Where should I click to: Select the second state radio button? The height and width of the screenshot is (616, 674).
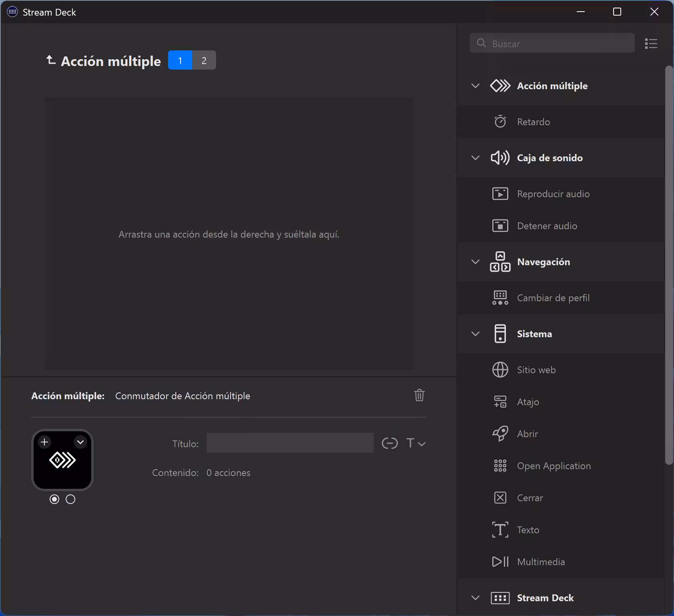(x=70, y=499)
